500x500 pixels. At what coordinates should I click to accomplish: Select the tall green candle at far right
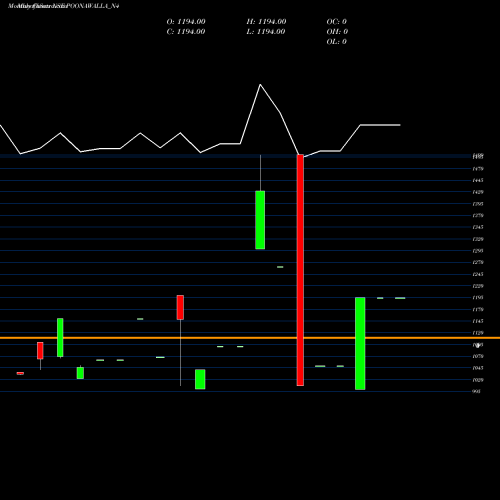(x=360, y=343)
